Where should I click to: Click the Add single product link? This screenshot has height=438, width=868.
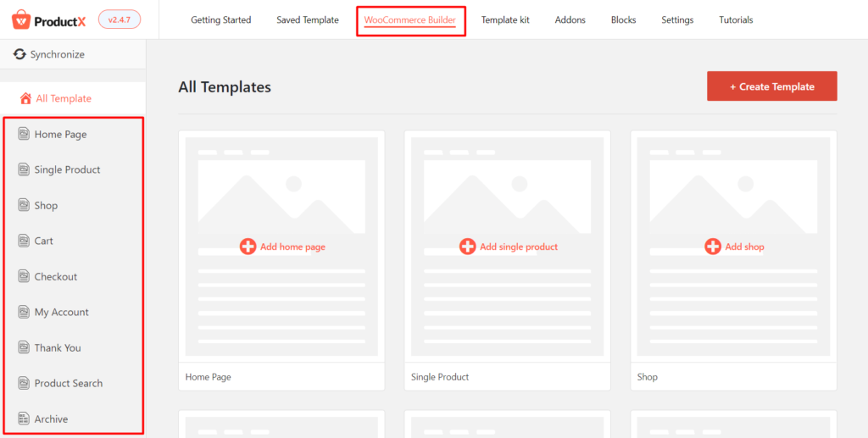click(519, 247)
